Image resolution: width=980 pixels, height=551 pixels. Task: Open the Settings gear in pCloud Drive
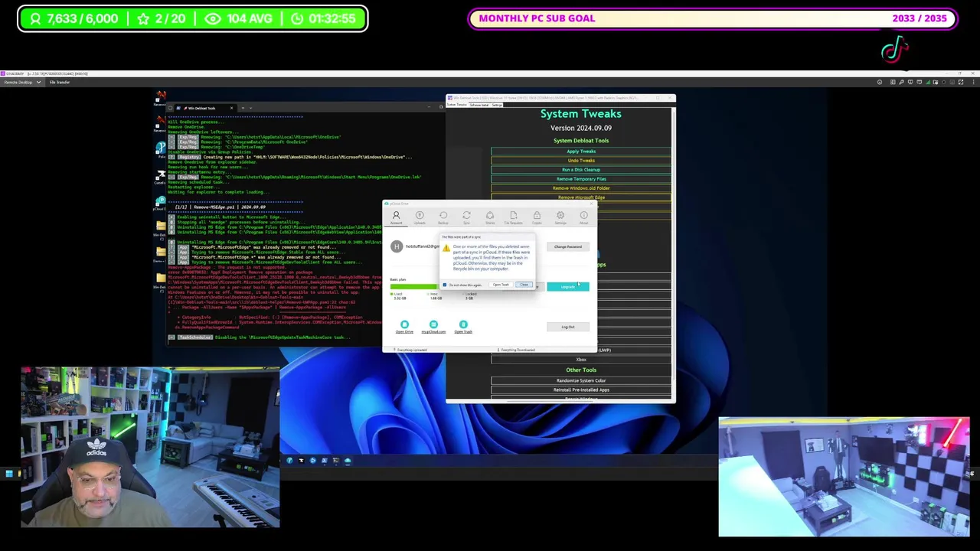click(x=560, y=217)
